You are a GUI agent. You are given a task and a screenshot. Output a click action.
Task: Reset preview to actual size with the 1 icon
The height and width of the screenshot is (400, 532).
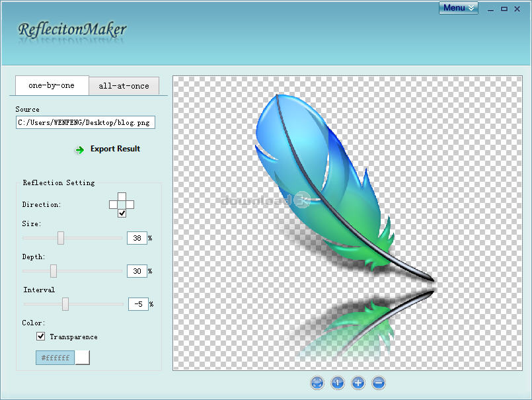tap(338, 383)
